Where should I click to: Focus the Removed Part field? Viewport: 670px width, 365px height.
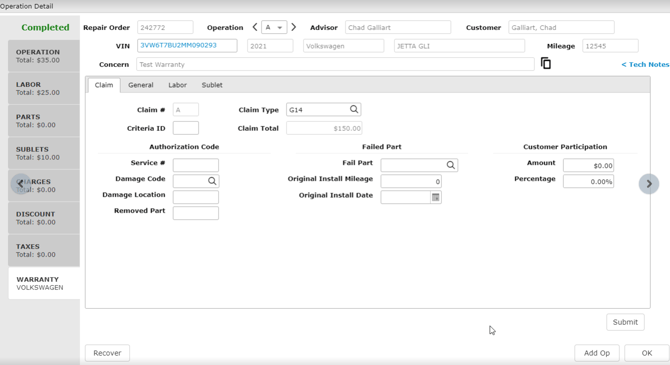(196, 213)
